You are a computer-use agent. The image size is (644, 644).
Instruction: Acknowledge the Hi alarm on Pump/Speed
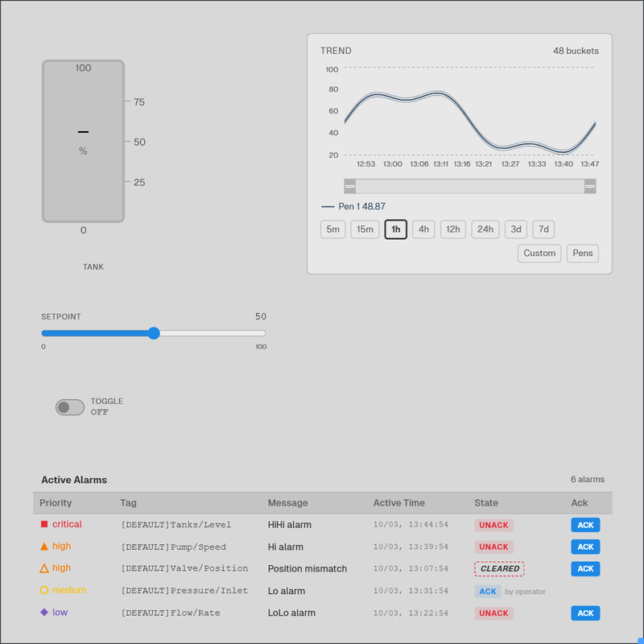click(x=585, y=547)
